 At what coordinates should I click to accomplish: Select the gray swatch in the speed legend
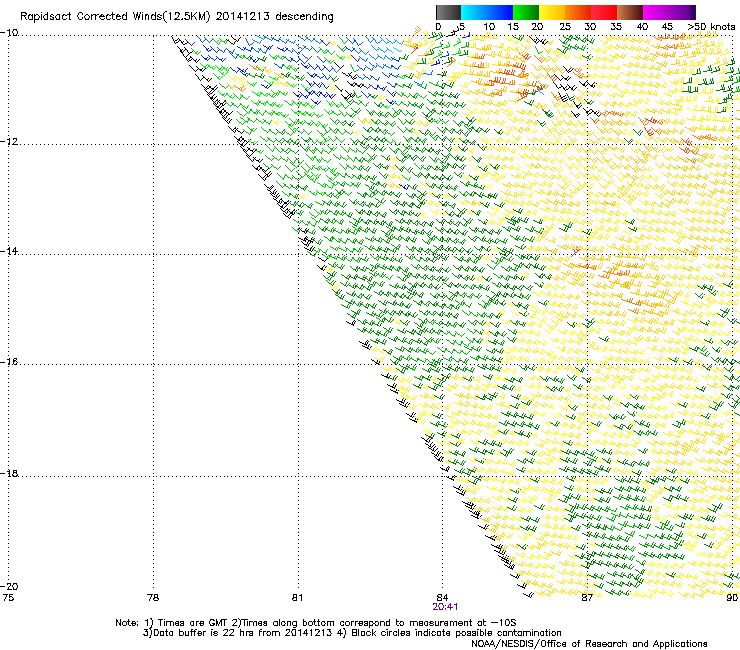click(x=448, y=12)
